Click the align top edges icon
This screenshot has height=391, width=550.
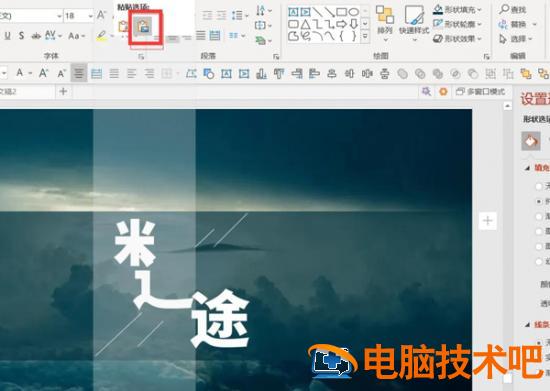click(279, 74)
